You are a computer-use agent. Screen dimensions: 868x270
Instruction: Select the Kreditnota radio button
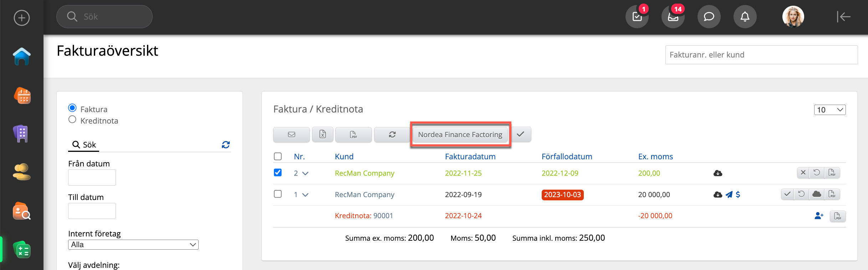[x=72, y=120]
